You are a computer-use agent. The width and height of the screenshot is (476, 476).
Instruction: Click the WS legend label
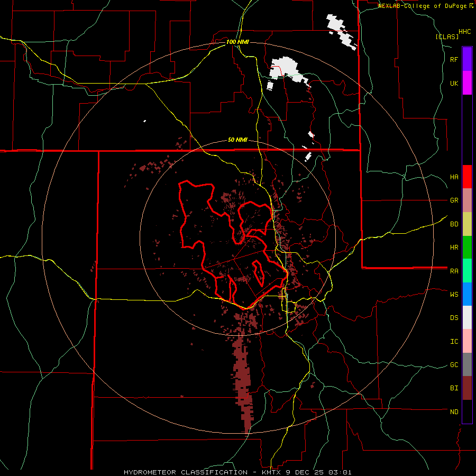pos(454,294)
